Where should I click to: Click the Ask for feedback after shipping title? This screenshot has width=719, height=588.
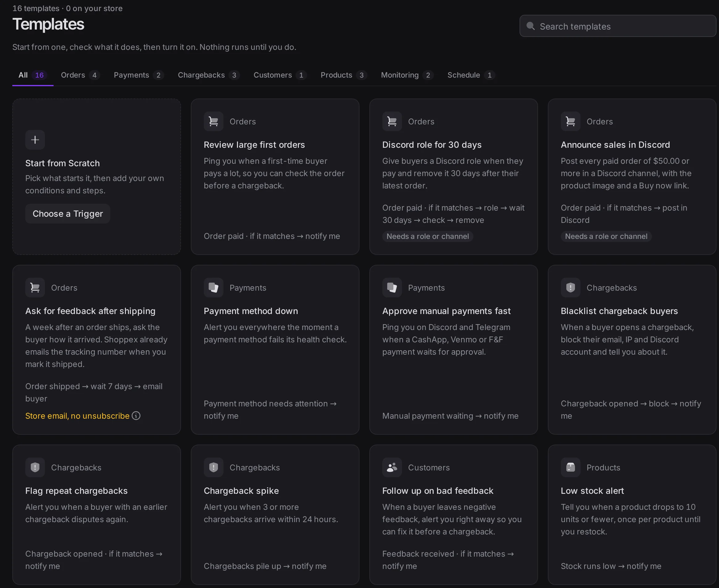coord(90,311)
